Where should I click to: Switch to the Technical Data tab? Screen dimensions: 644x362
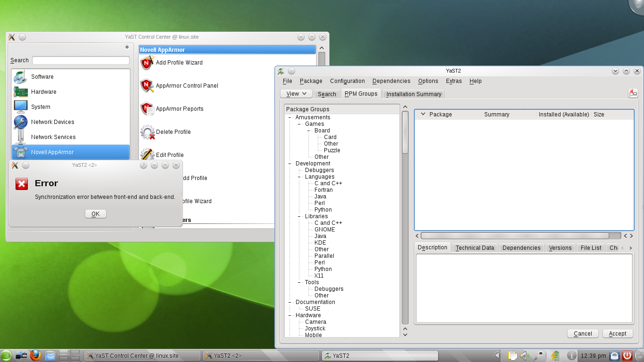pyautogui.click(x=475, y=247)
